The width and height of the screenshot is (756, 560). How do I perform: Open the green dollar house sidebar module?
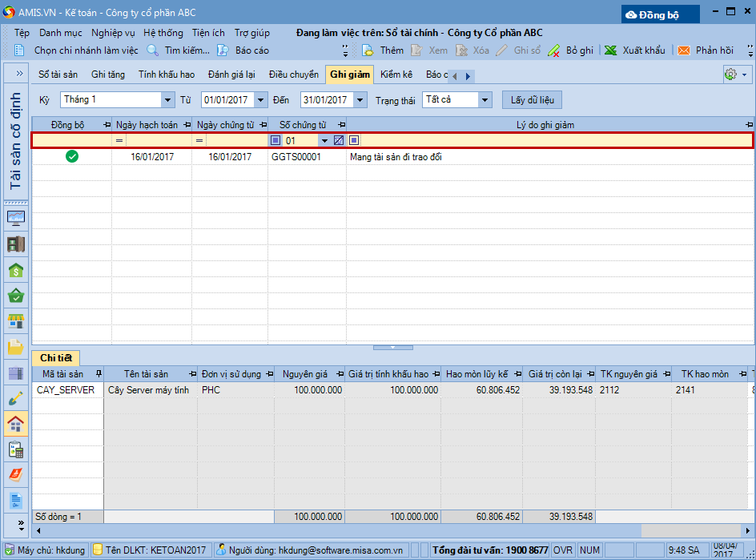[x=15, y=270]
